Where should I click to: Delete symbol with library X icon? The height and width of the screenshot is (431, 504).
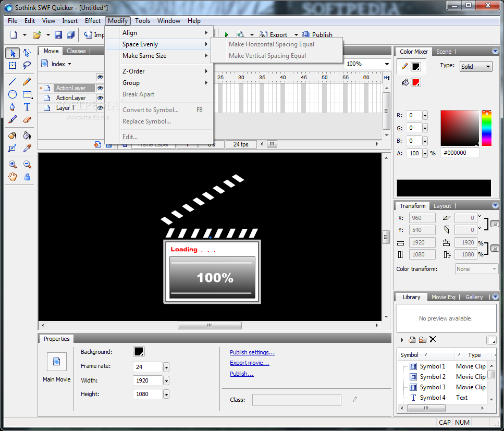[433, 339]
